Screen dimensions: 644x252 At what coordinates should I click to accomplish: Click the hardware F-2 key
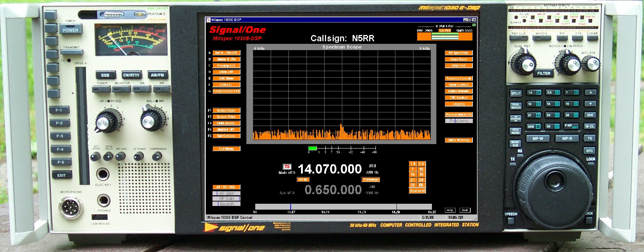(x=59, y=123)
